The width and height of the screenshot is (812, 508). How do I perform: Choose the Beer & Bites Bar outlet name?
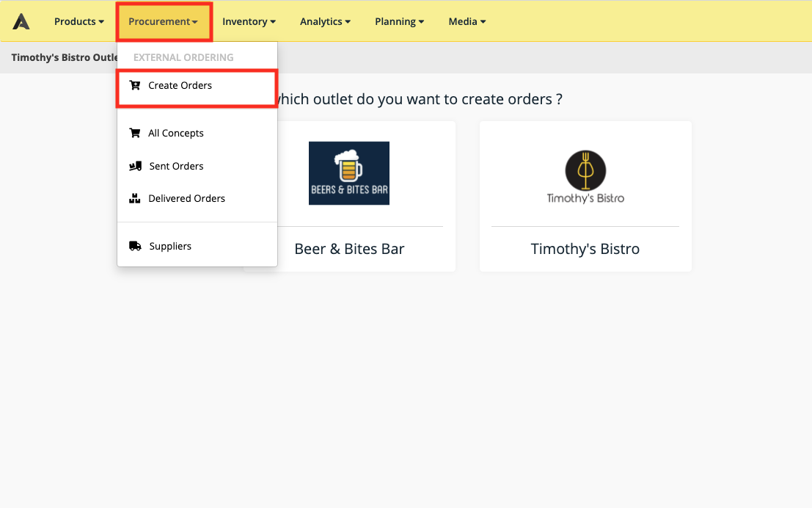coord(349,249)
